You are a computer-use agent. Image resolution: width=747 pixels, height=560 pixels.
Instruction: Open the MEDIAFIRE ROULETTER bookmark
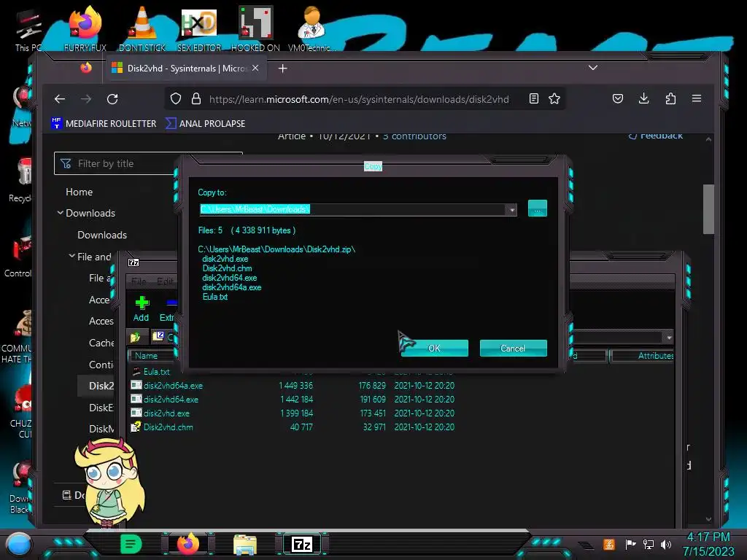[104, 123]
